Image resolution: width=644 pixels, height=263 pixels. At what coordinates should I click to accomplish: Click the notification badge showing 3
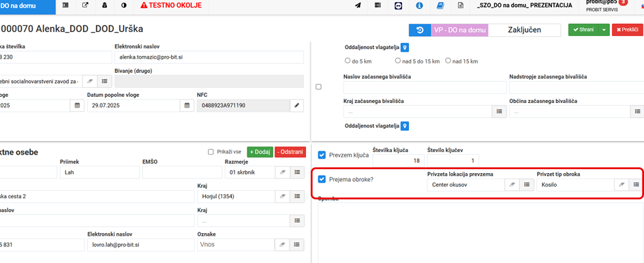(x=623, y=2)
